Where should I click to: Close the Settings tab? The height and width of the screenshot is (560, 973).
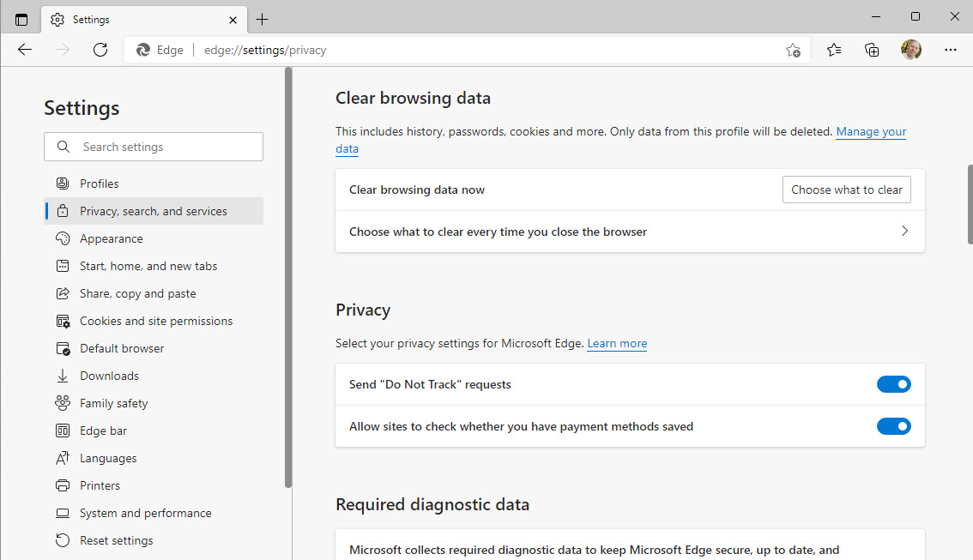tap(233, 19)
